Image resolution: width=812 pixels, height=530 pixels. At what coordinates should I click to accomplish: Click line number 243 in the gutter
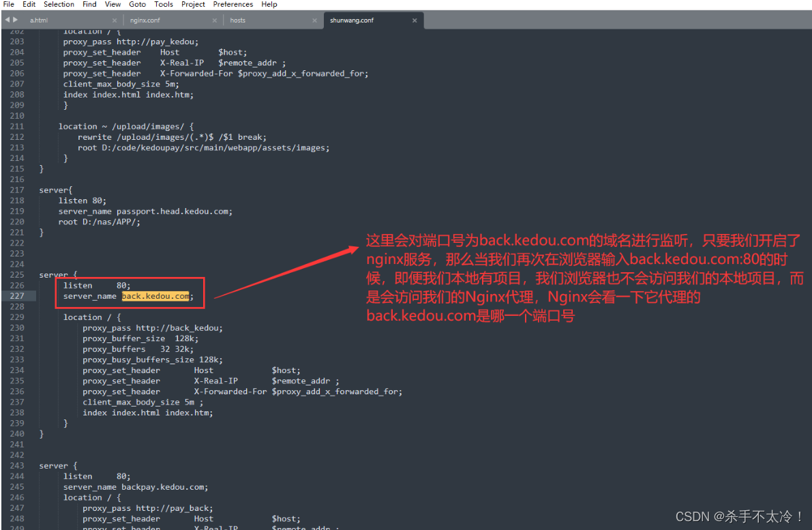click(17, 466)
